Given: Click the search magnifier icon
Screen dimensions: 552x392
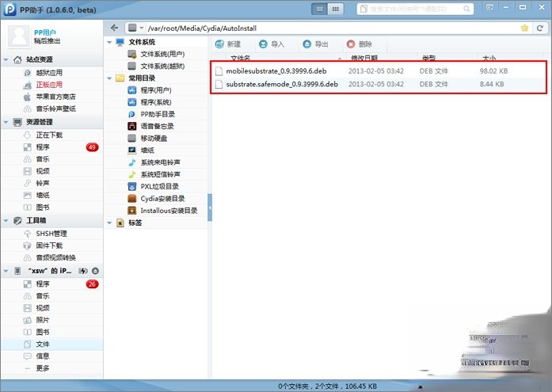Looking at the screenshot, I should (x=466, y=9).
